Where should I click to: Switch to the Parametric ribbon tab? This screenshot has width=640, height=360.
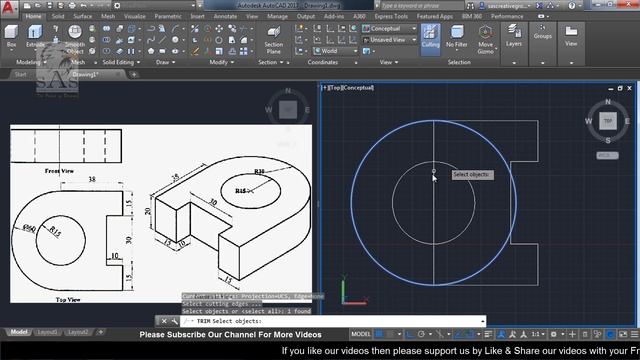coord(168,16)
